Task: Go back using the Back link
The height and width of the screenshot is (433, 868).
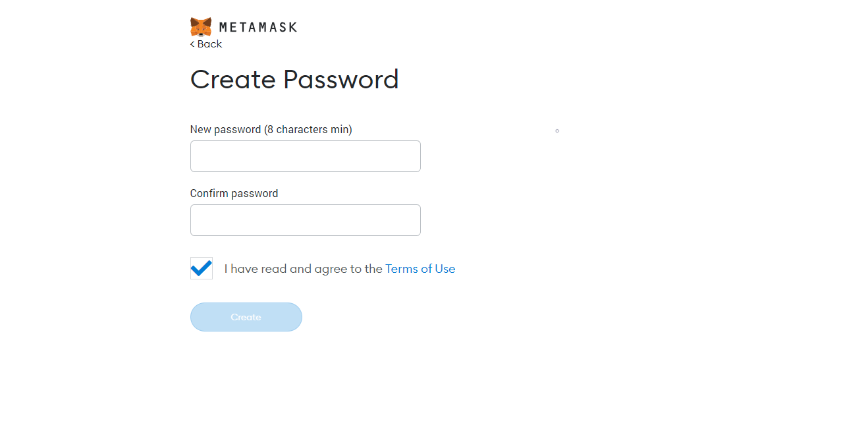Action: point(206,44)
